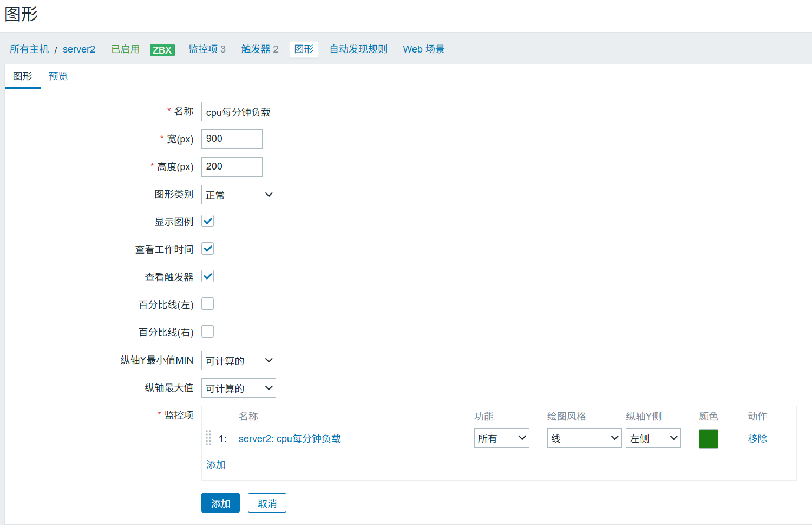Open the 纵轴Y侧 dropdown showing 左侧
The width and height of the screenshot is (812, 525).
coord(653,438)
